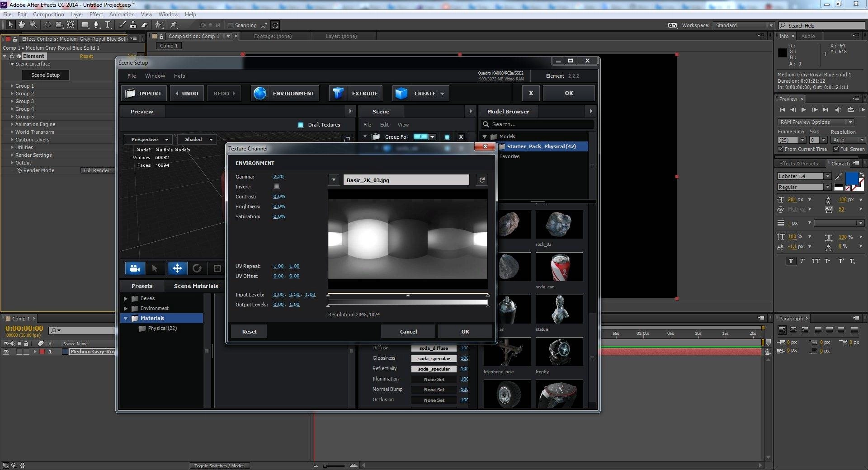Click the Input Levels midpoint slider handle
This screenshot has height=470, width=868.
coord(408,295)
